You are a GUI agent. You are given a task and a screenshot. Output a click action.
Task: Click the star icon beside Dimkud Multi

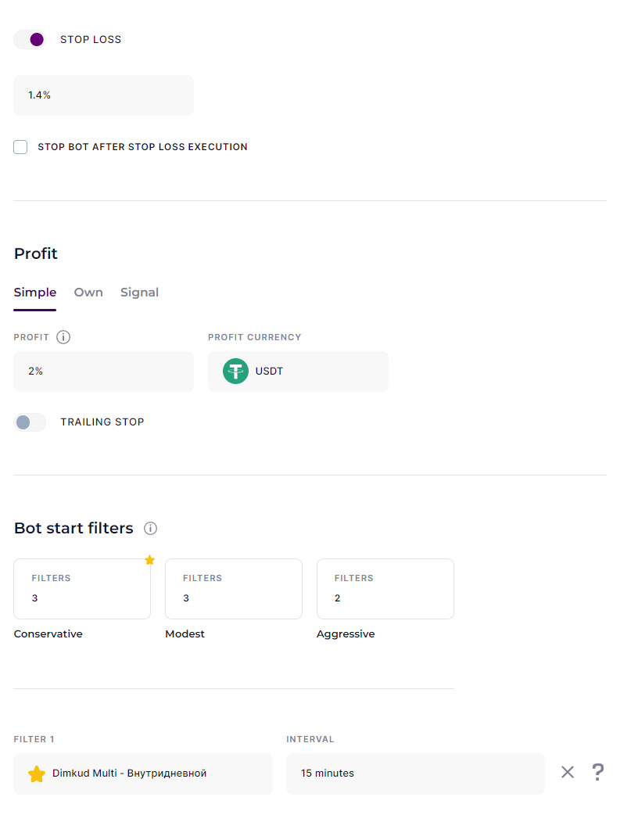coord(37,774)
